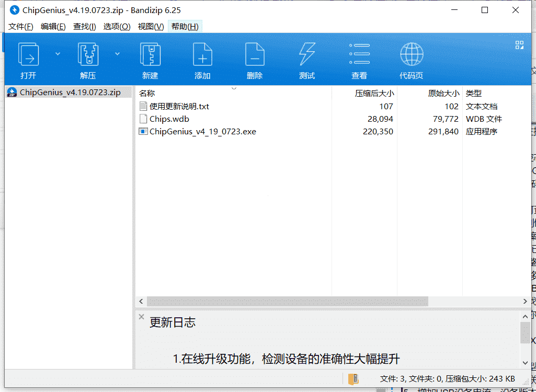
Task: Sort by the 类型 column header
Action: pyautogui.click(x=473, y=94)
